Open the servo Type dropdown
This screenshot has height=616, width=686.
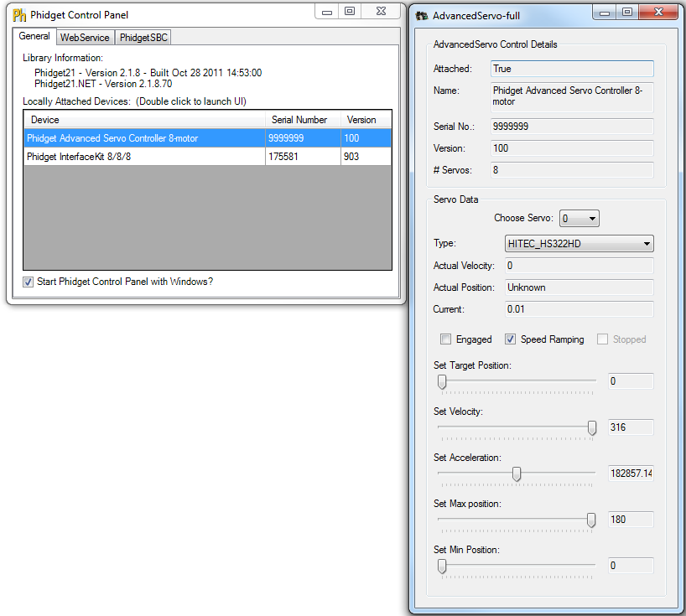(x=579, y=244)
